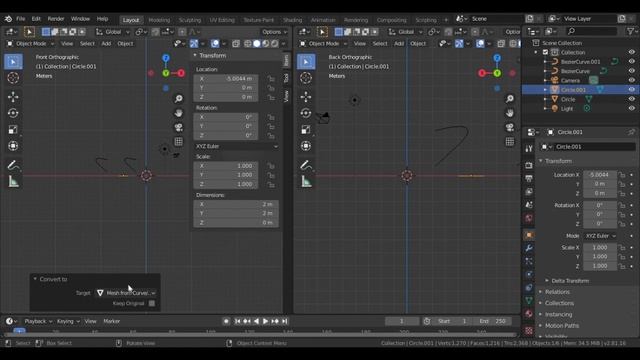640x360 pixels.
Task: Expand the Relations panel
Action: pyautogui.click(x=557, y=292)
